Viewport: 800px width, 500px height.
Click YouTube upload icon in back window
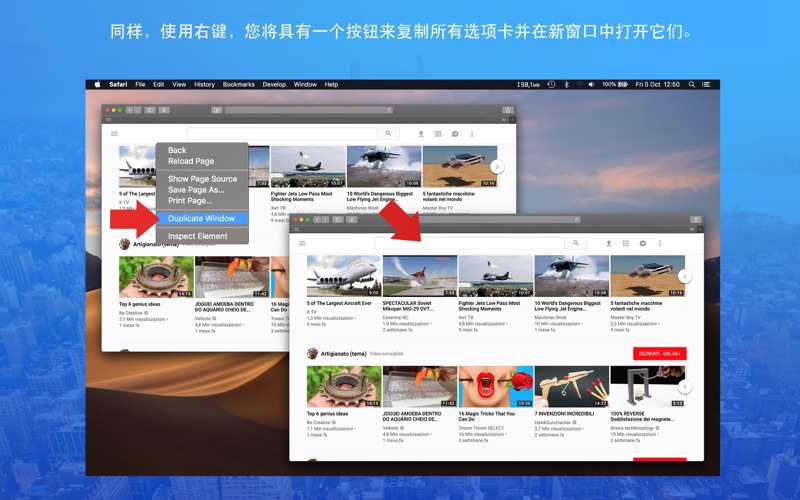pyautogui.click(x=421, y=134)
